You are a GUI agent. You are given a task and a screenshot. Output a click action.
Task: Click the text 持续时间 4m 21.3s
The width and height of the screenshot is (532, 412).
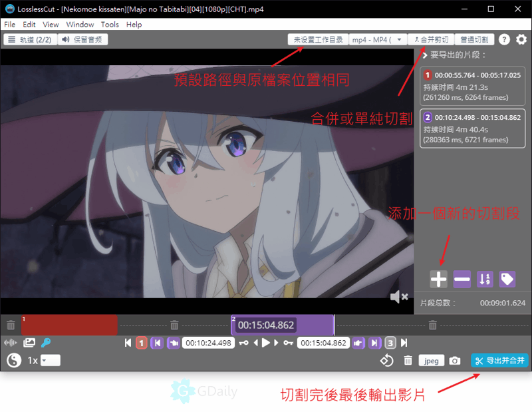tap(456, 87)
